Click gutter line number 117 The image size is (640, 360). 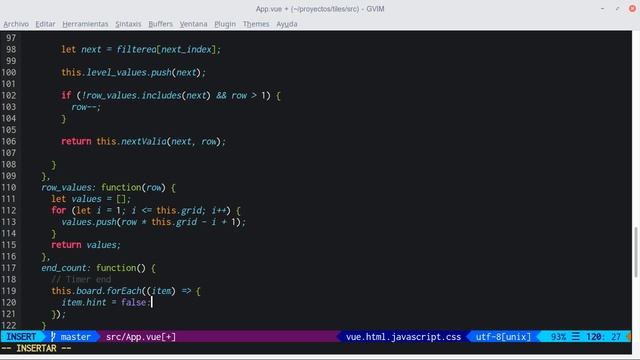pos(9,268)
